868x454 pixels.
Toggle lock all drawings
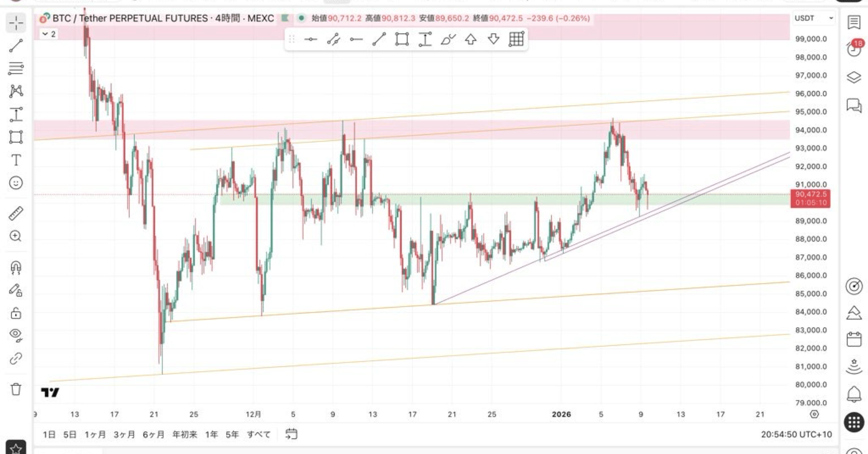(16, 313)
